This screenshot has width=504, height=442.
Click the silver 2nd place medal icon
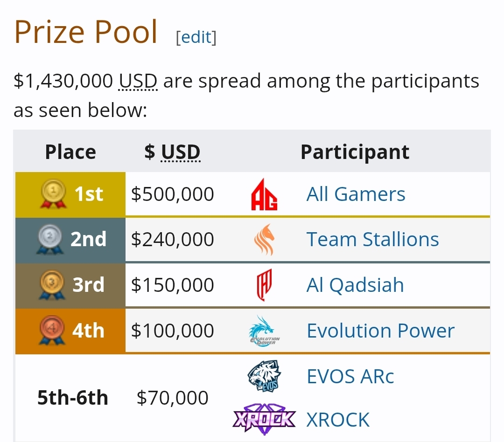tap(49, 240)
